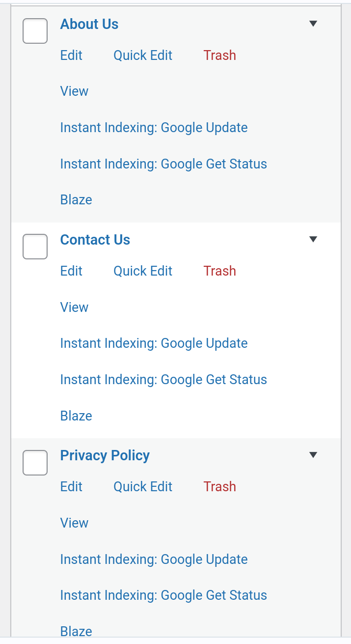
Task: Quick Edit the Contact Us page
Action: point(143,271)
